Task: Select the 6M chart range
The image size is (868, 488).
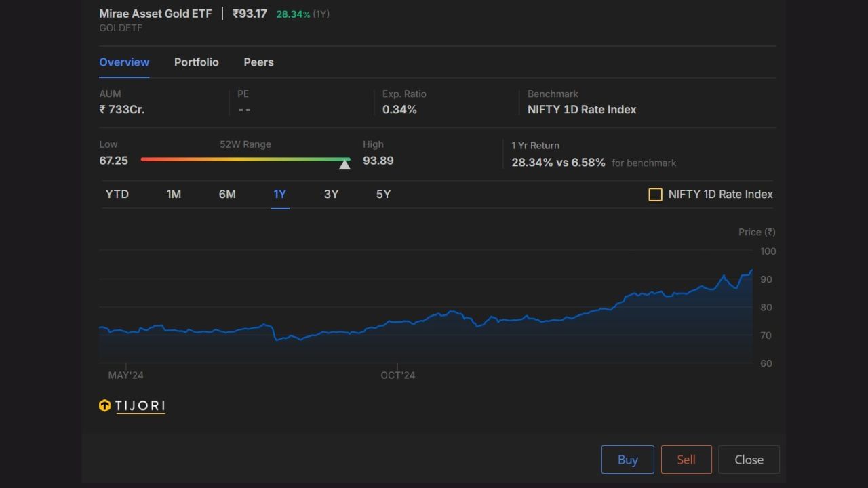Action: pos(227,195)
